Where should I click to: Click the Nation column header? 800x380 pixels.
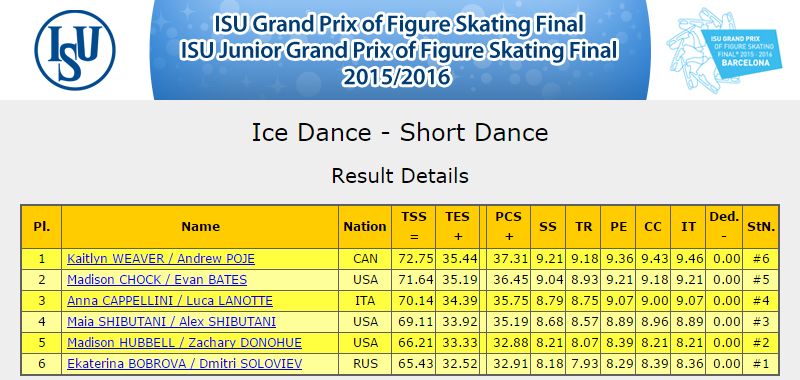[x=365, y=227]
